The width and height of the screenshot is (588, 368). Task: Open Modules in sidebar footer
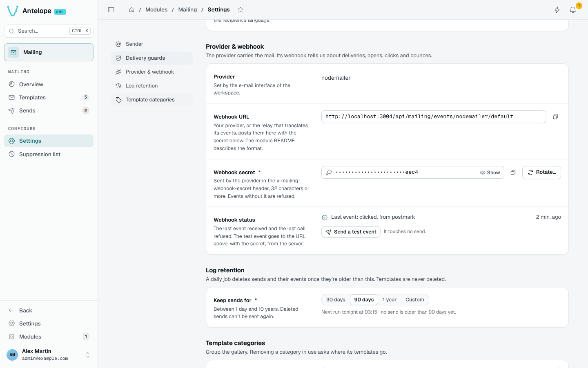point(49,337)
